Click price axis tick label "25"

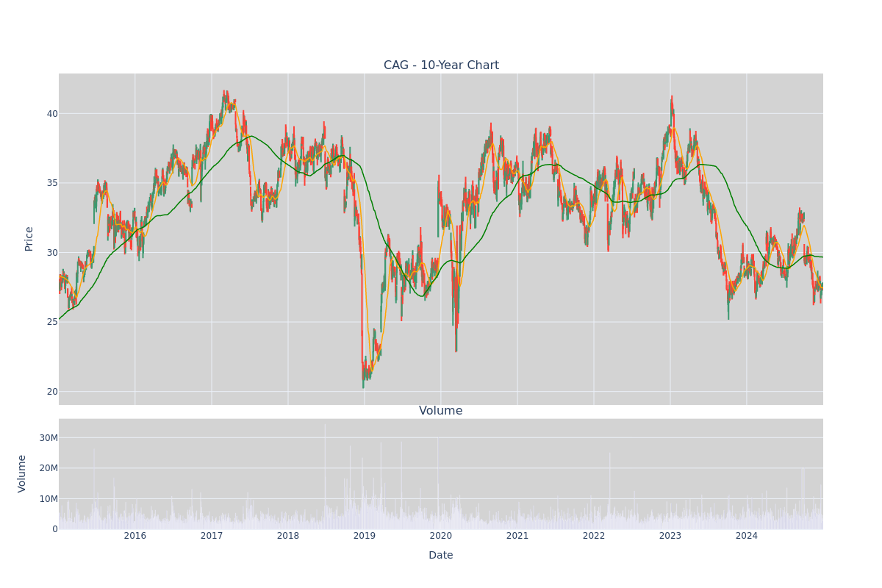coord(52,322)
